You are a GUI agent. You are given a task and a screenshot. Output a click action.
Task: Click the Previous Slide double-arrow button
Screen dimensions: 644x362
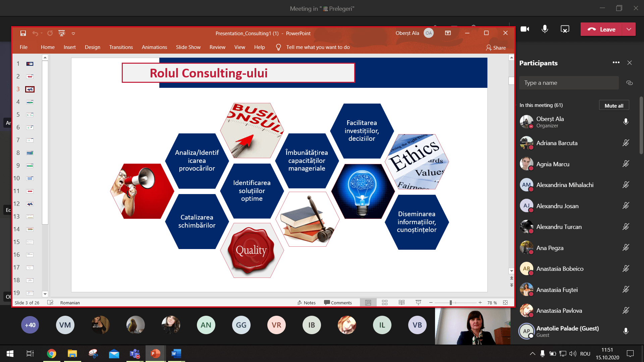point(512,278)
